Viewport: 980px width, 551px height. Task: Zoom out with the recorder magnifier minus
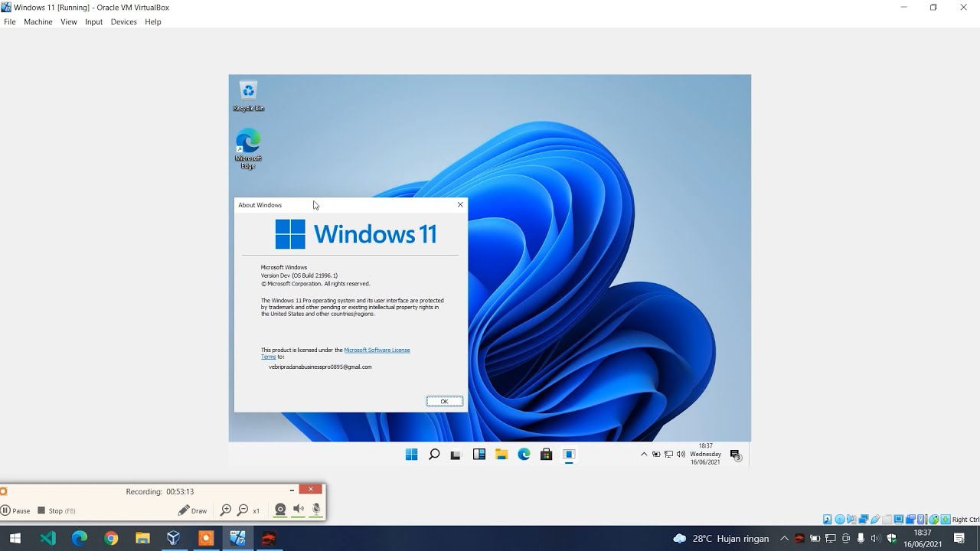[x=243, y=510]
